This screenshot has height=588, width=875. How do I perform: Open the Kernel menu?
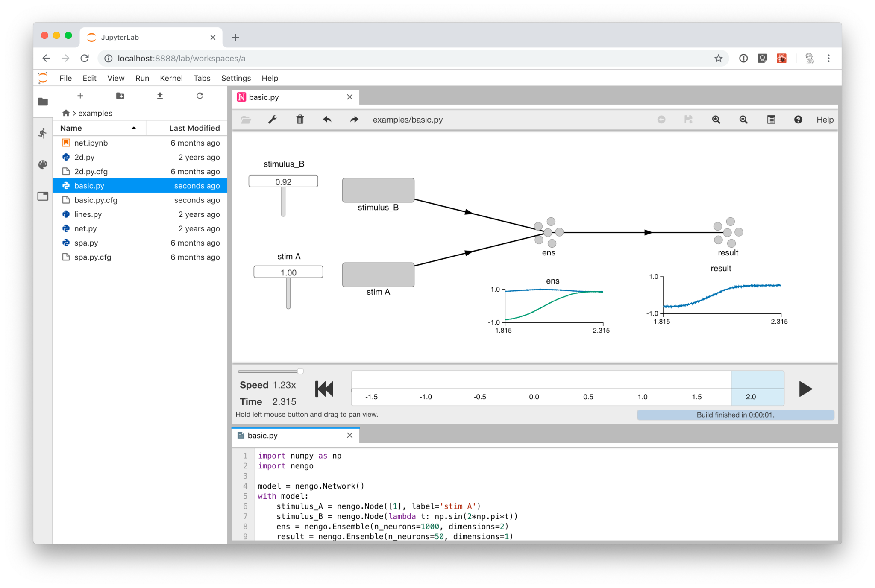pyautogui.click(x=171, y=78)
